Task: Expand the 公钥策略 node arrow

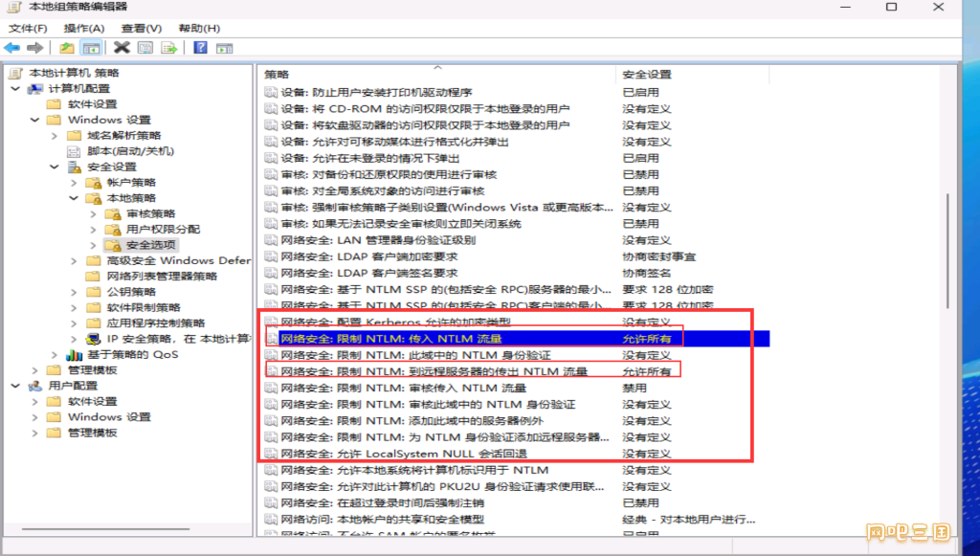Action: pos(74,292)
